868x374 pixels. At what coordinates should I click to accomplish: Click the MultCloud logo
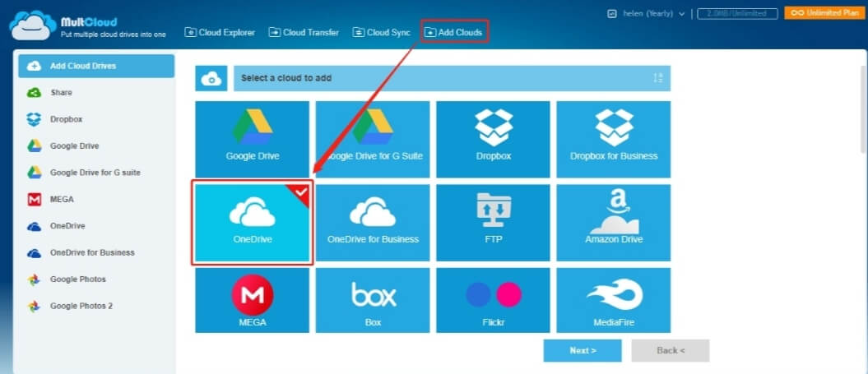point(87,25)
